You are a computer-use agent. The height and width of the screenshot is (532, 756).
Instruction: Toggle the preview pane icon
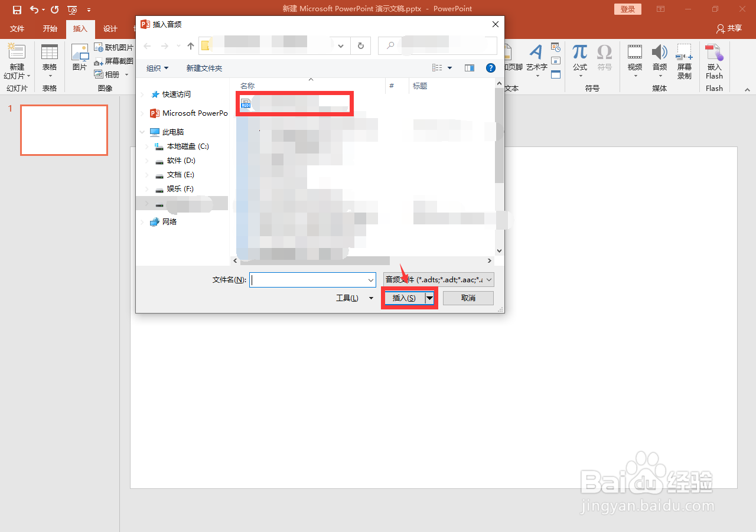tap(470, 68)
